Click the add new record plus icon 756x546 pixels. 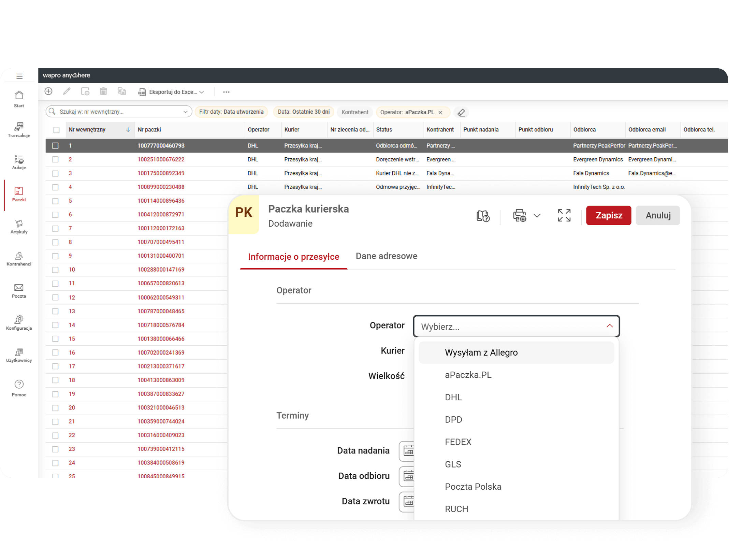[x=48, y=91]
